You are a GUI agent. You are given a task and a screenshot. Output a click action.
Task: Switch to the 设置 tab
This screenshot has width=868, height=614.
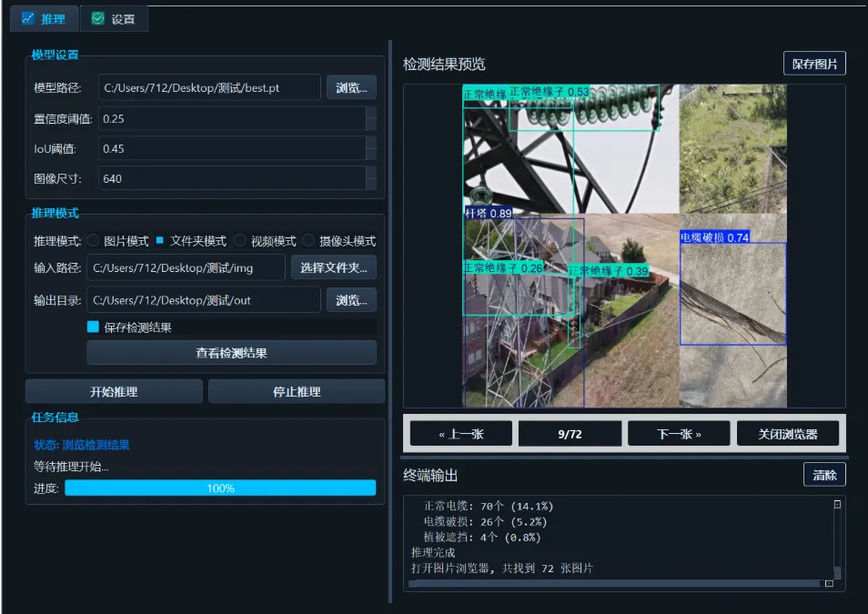pyautogui.click(x=114, y=17)
